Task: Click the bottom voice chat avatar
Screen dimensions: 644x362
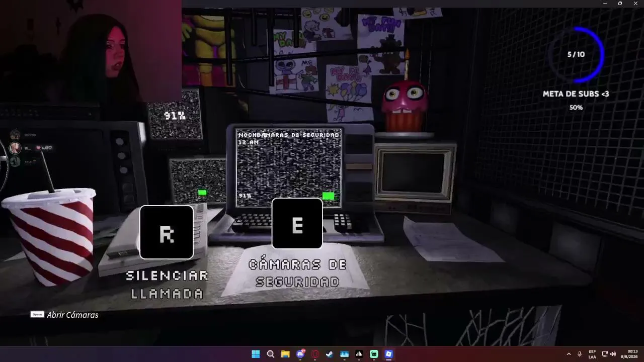Action: [16, 161]
